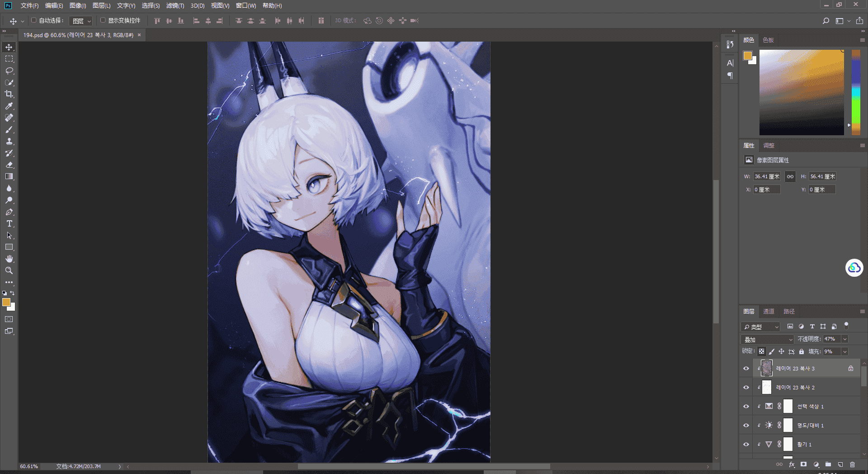
Task: Select the Rectangular Marquee tool
Action: 9,59
